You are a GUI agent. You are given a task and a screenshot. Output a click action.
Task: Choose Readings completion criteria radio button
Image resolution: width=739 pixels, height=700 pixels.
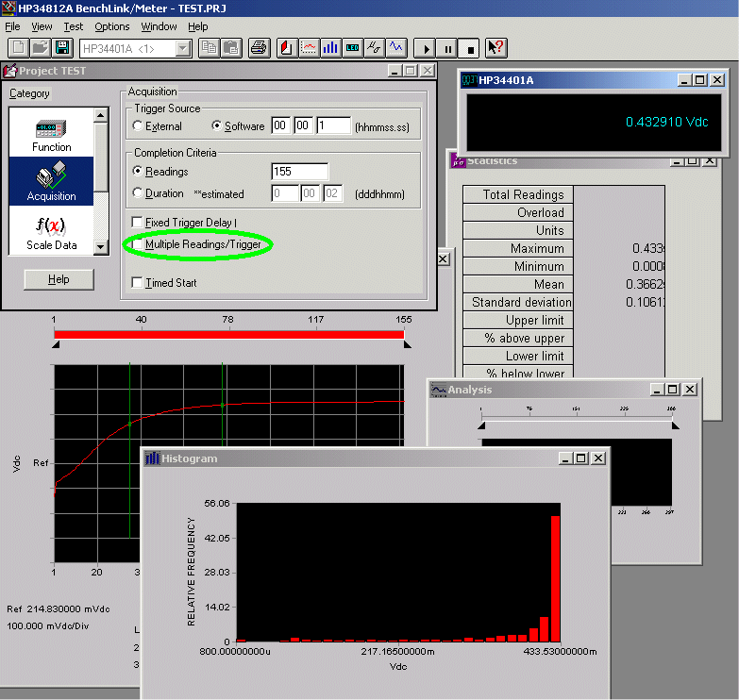(x=138, y=171)
